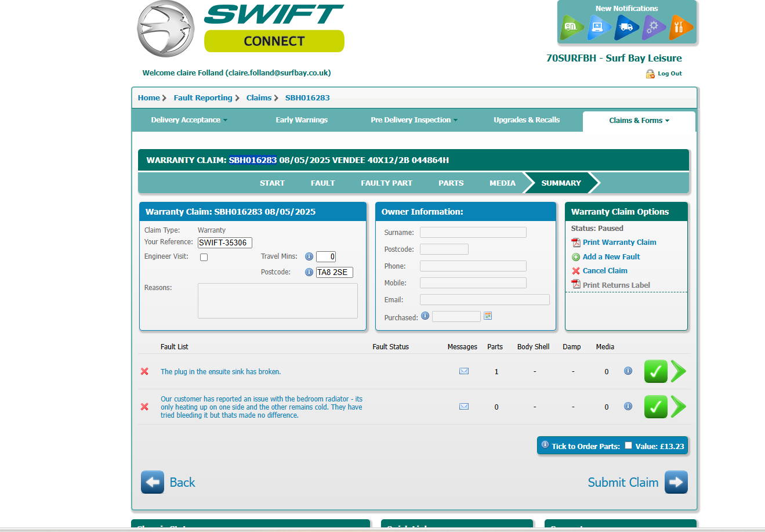Open the ensuite sink plug fault description

(220, 372)
